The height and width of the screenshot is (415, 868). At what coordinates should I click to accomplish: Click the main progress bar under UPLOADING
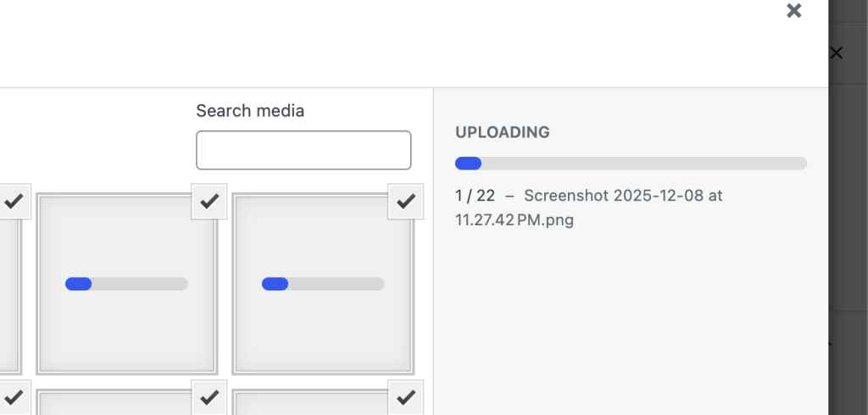coord(631,163)
